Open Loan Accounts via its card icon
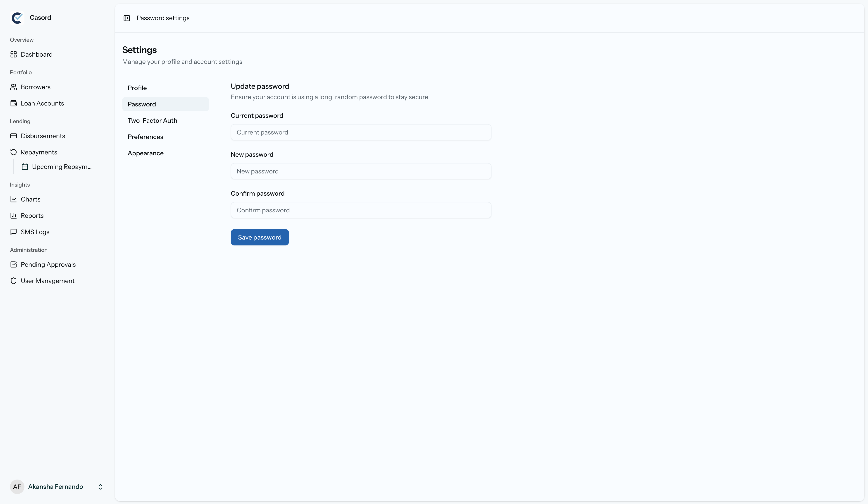The height and width of the screenshot is (504, 868). tap(14, 103)
